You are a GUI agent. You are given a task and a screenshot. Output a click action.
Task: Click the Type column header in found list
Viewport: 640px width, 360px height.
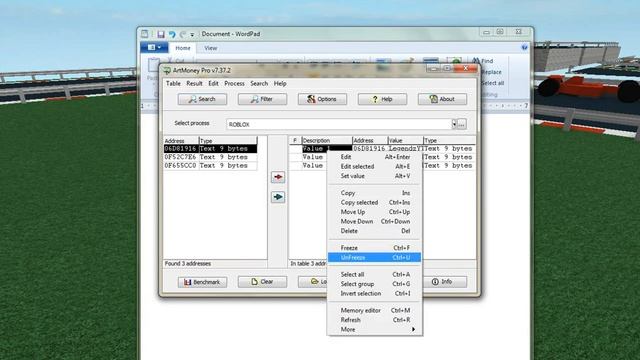point(228,141)
